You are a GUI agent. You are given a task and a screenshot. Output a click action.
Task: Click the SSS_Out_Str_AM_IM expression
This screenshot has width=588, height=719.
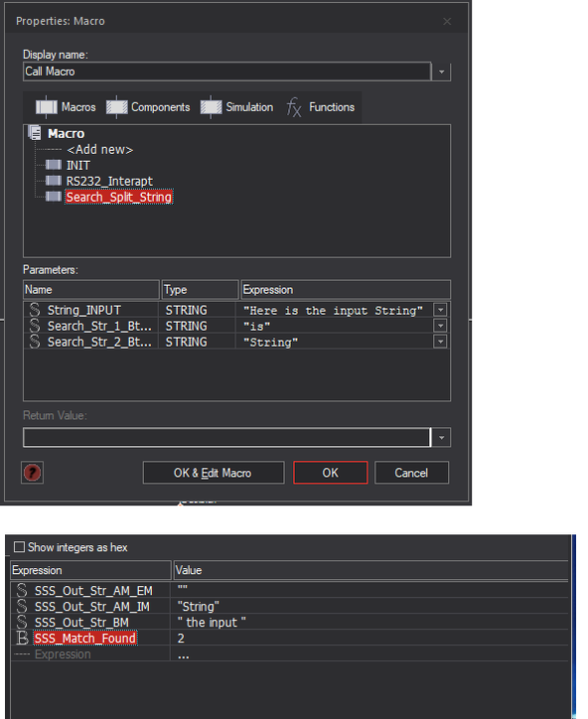[x=92, y=607]
